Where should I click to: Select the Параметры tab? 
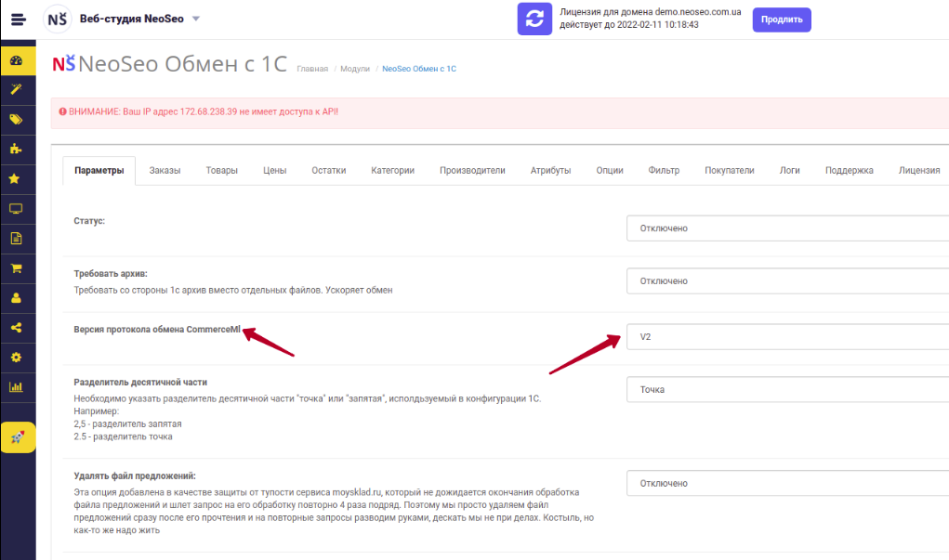(99, 171)
